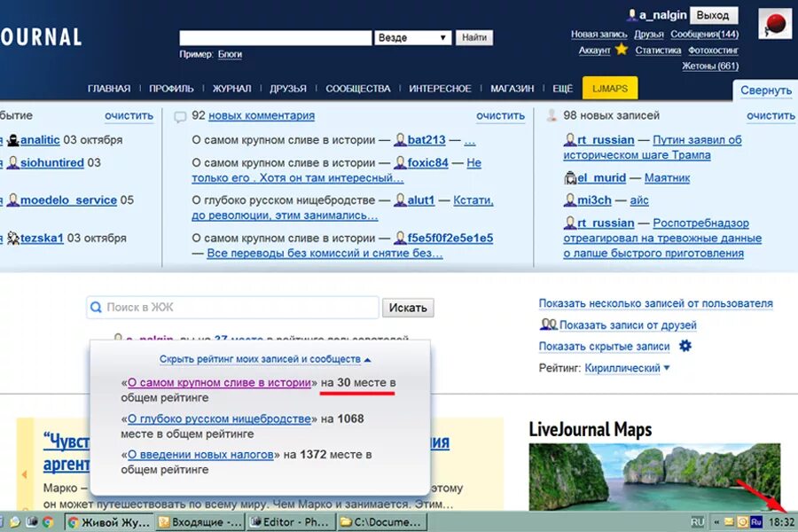Clear new entries list with its очистить link
The width and height of the screenshot is (798, 532).
[x=771, y=115]
